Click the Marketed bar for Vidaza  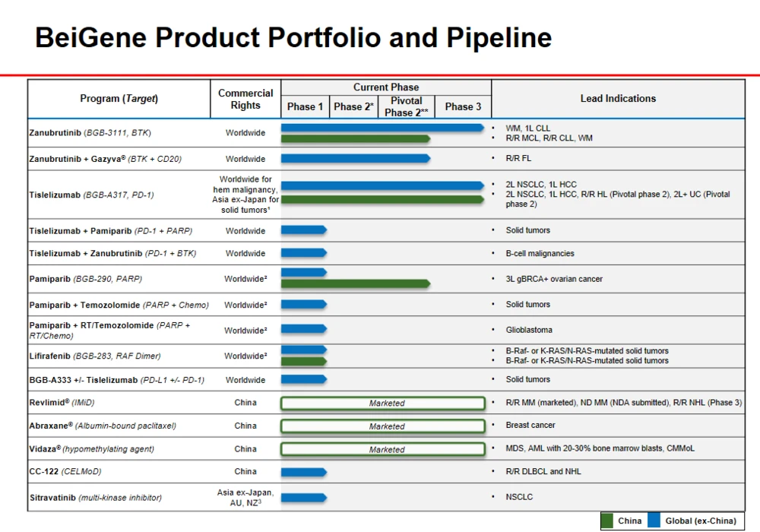click(x=383, y=449)
